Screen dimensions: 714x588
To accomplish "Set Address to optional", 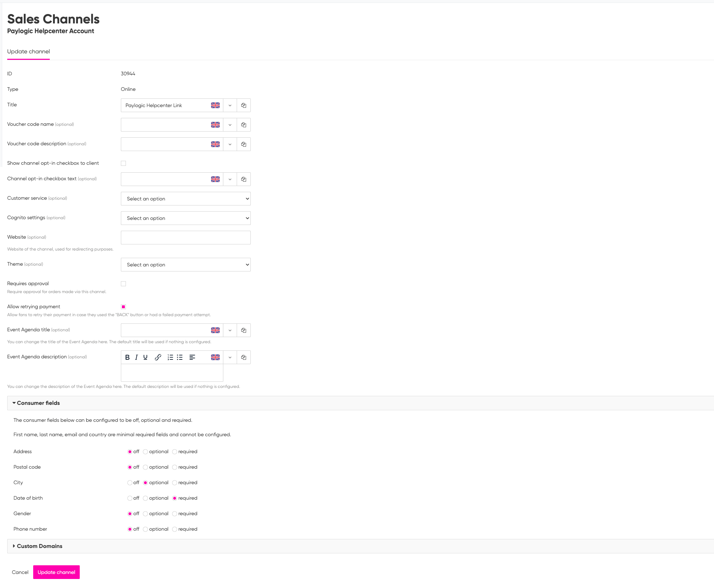I will [x=145, y=452].
